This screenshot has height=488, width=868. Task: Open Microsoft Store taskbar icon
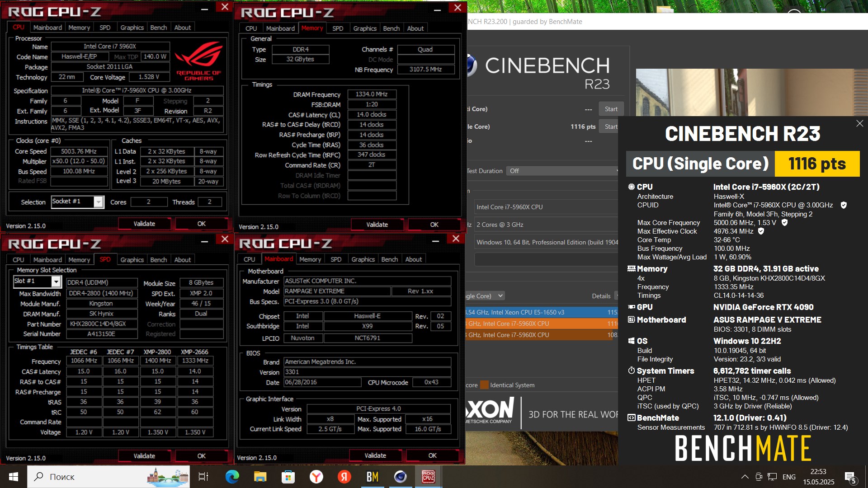[288, 477]
